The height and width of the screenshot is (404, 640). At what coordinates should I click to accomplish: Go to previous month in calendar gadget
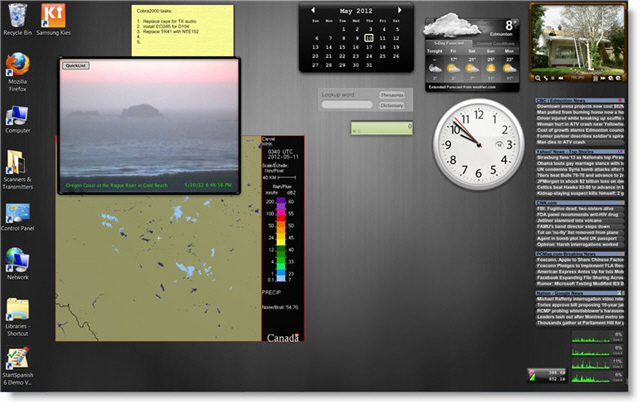[315, 10]
